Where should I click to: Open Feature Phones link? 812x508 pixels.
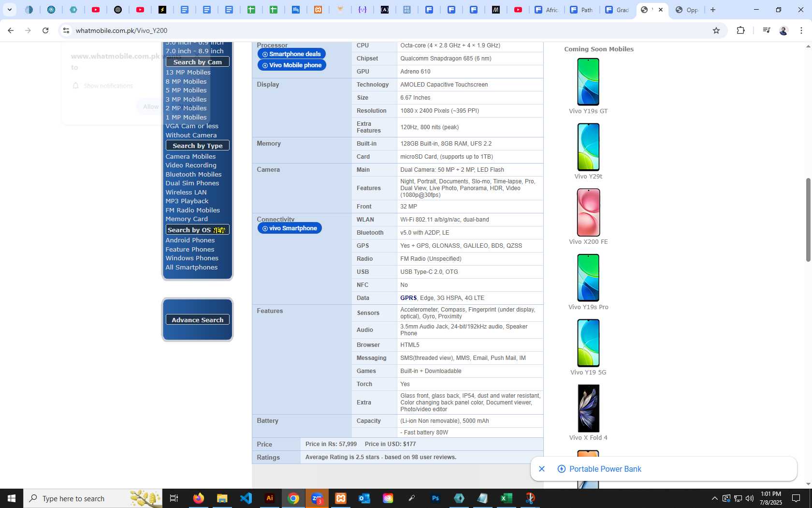point(190,250)
